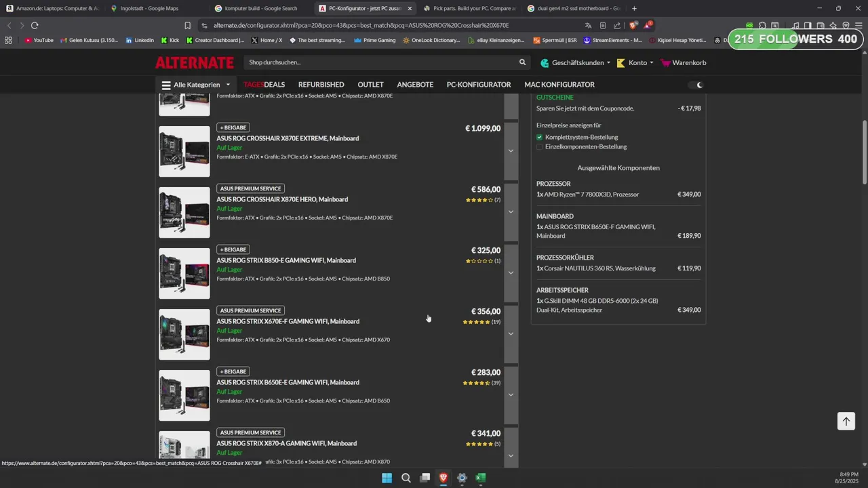Check the Einzelkomponenten-Bestellung checkbox

coord(540,146)
